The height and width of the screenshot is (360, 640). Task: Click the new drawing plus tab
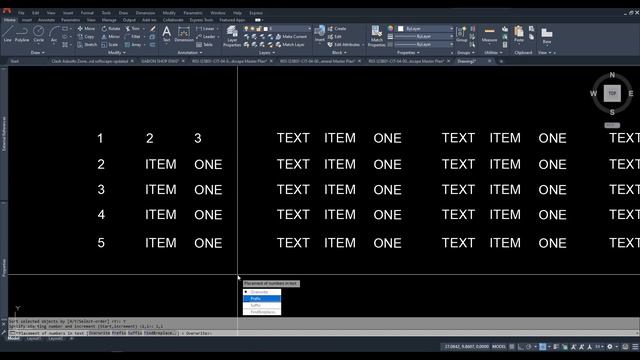tap(501, 61)
